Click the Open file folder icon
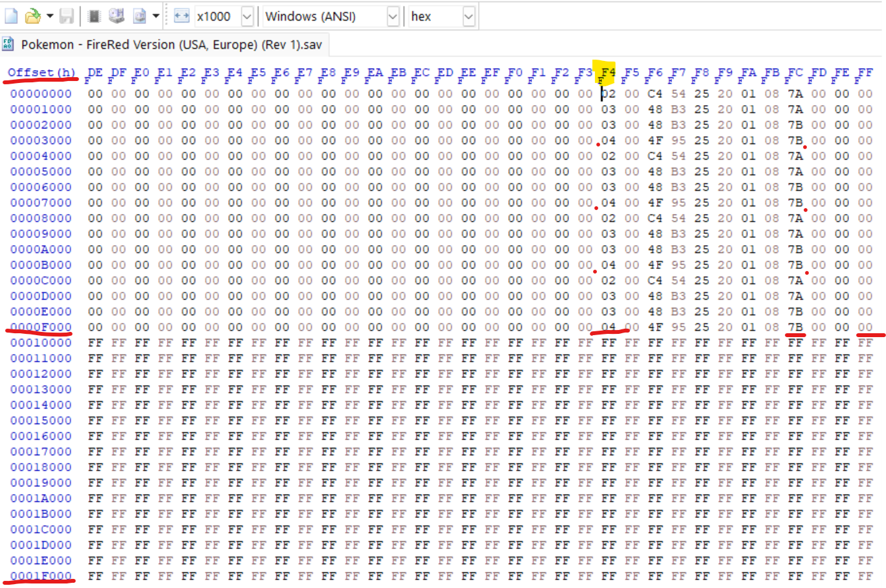 coord(32,16)
